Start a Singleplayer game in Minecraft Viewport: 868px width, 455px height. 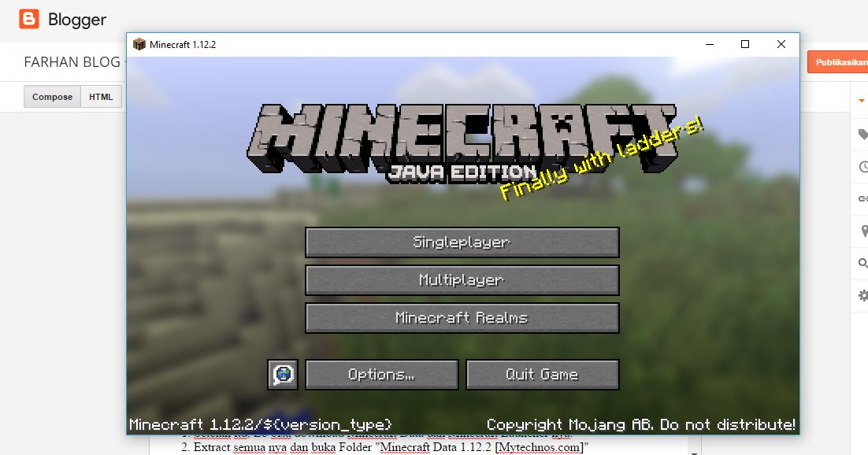coord(462,242)
